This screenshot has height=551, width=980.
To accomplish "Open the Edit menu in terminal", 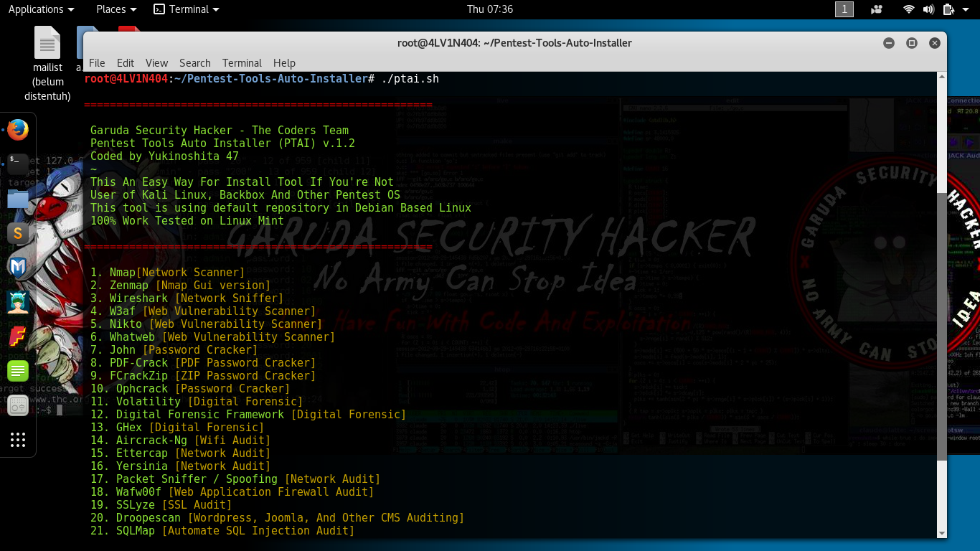I will click(126, 63).
